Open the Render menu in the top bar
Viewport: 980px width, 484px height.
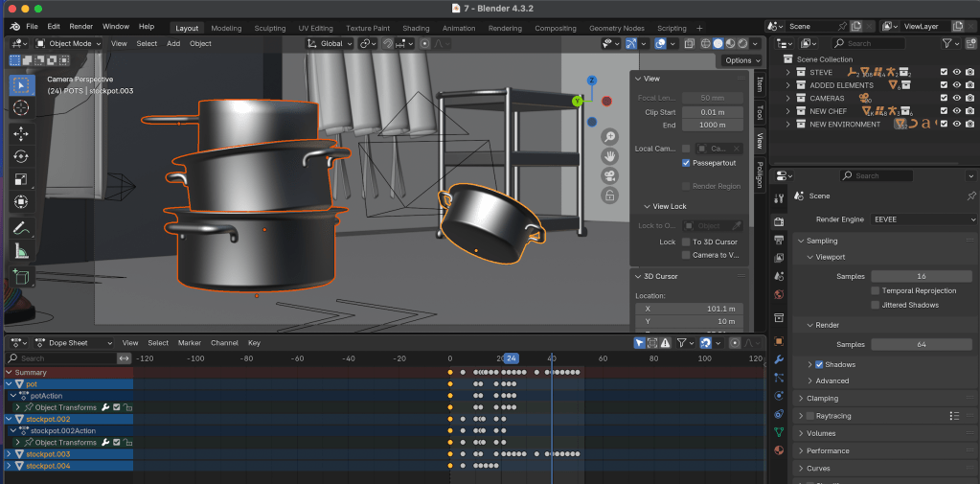tap(81, 27)
